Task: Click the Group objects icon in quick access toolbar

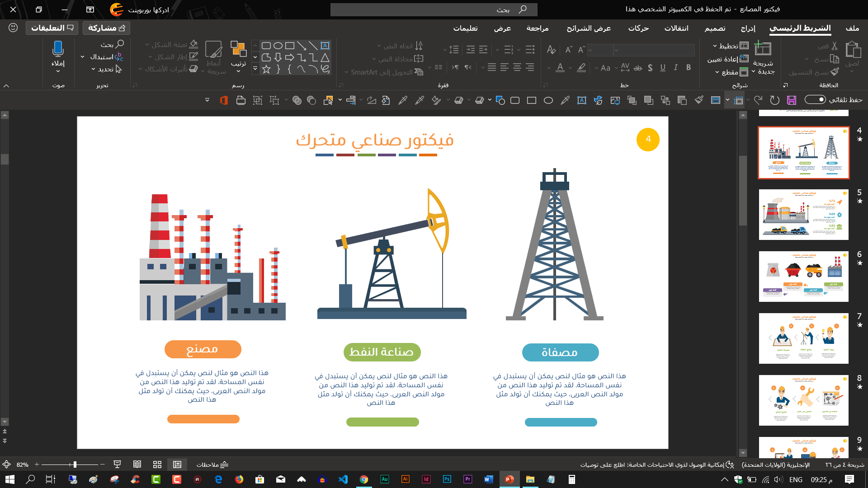Action: click(258, 100)
